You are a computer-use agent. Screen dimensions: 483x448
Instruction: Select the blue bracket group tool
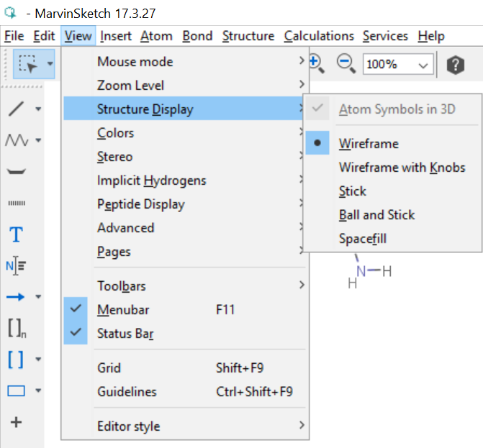(x=16, y=359)
